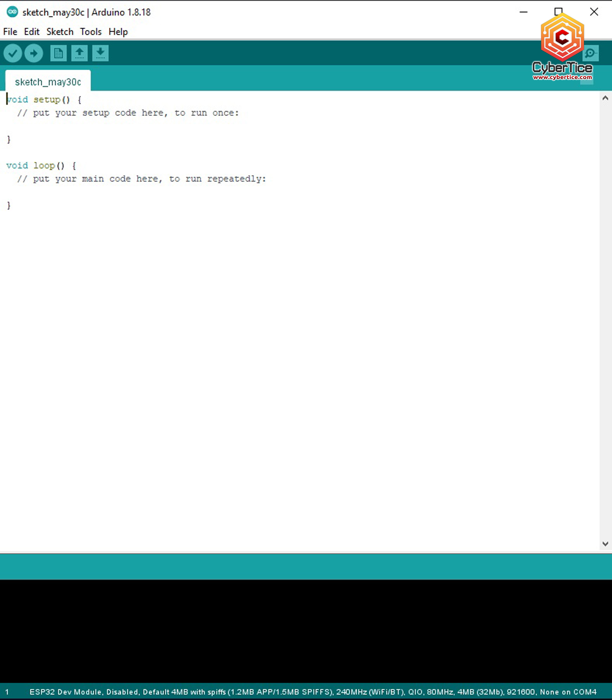Open the Serial Monitor magnifier icon
This screenshot has height=700, width=612.
coord(591,53)
